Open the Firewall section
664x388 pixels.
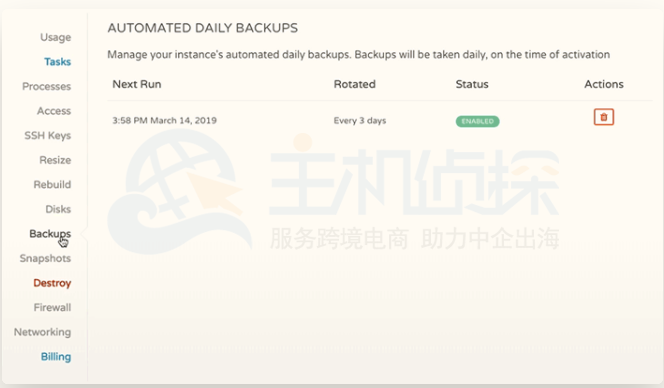pyautogui.click(x=52, y=308)
